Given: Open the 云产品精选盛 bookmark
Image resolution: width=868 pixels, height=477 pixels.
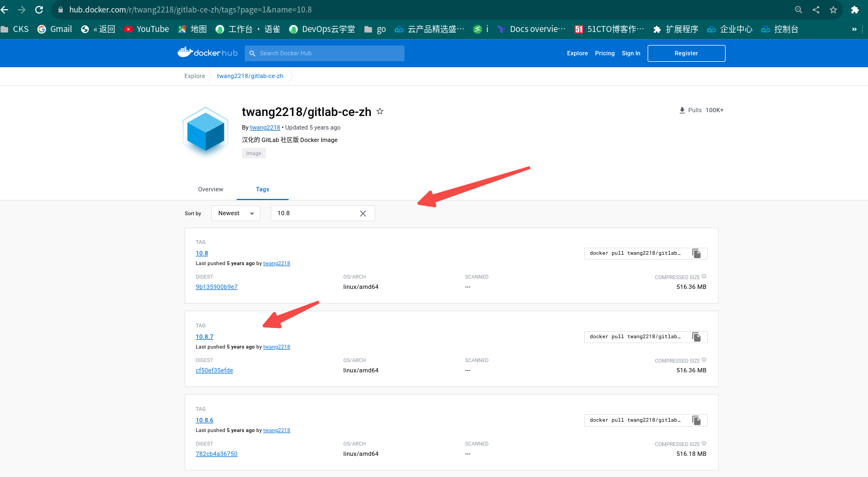Looking at the screenshot, I should [x=429, y=29].
